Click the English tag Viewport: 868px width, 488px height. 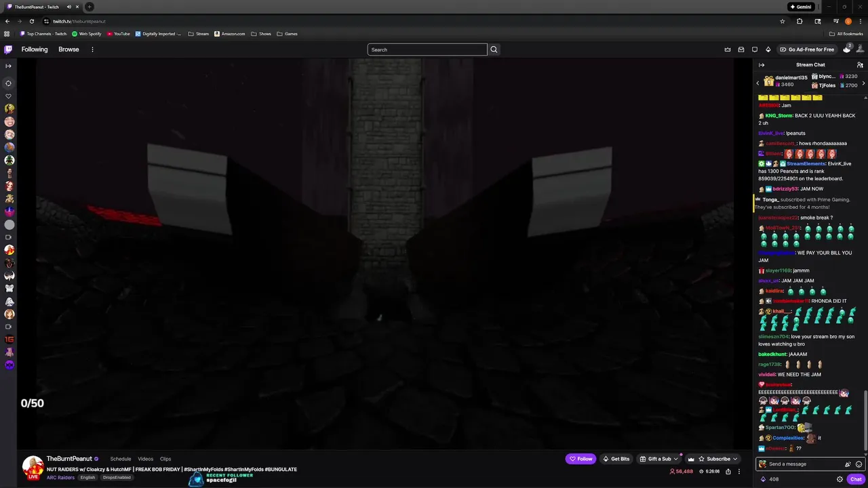(x=87, y=477)
